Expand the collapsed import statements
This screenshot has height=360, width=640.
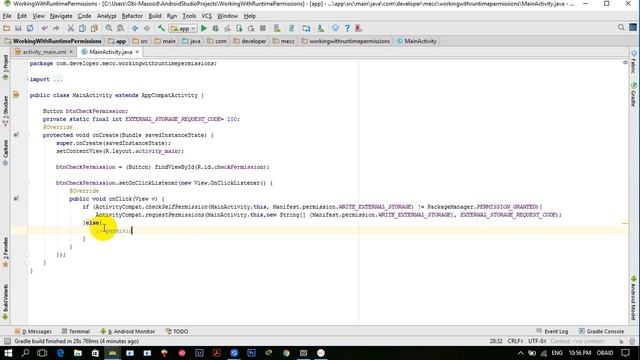58,79
